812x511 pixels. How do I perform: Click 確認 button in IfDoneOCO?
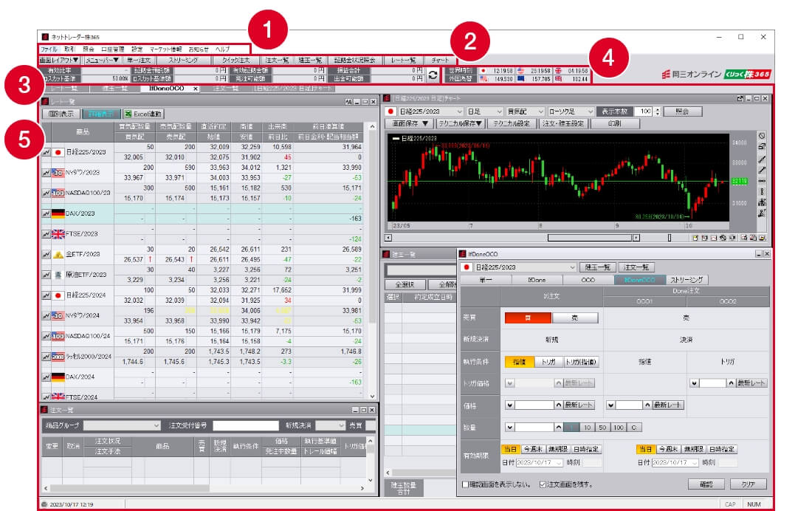pos(706,484)
